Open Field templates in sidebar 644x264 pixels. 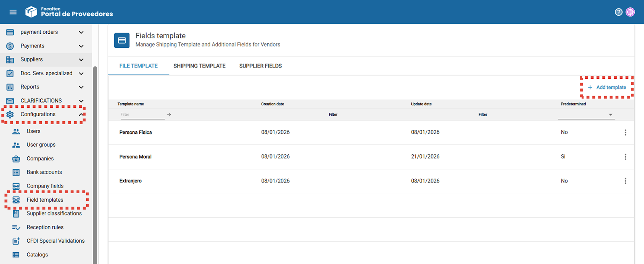[45, 200]
